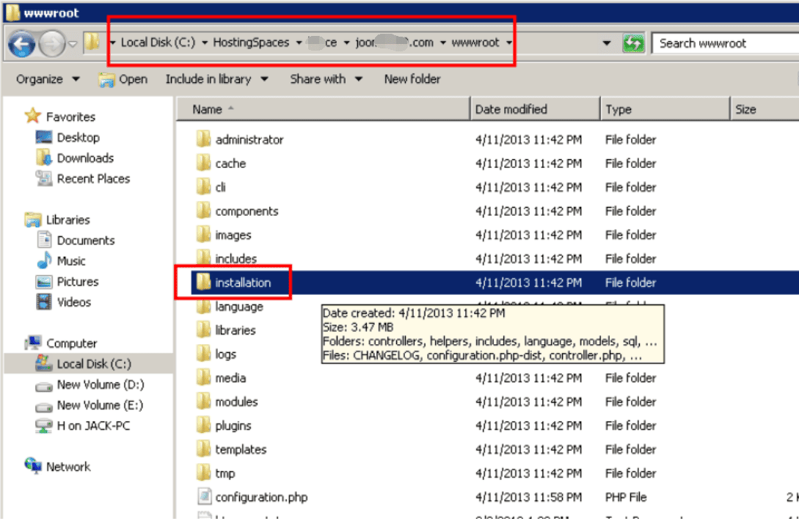Viewport: 799px width, 532px height.
Task: Click the Forward navigation arrow button
Action: coord(52,44)
